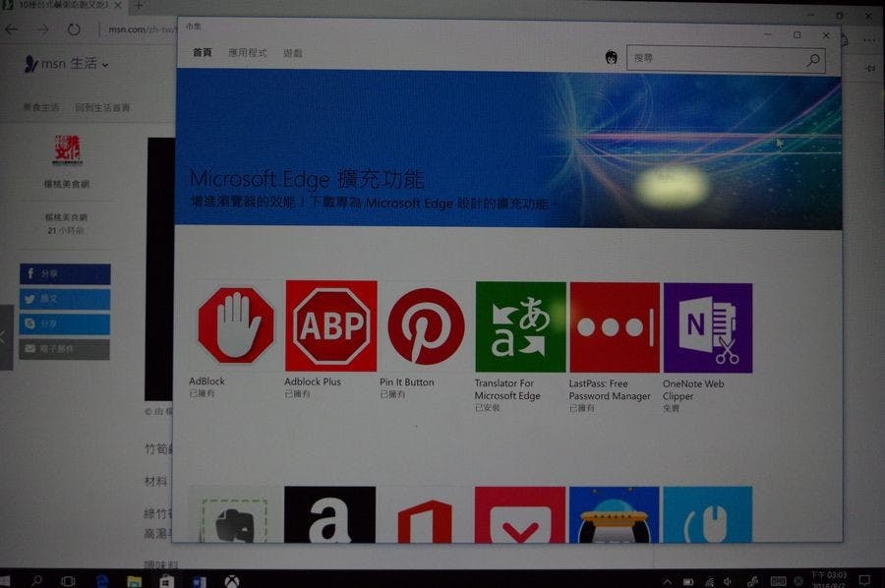Click the Adblock Plus title text

(313, 382)
